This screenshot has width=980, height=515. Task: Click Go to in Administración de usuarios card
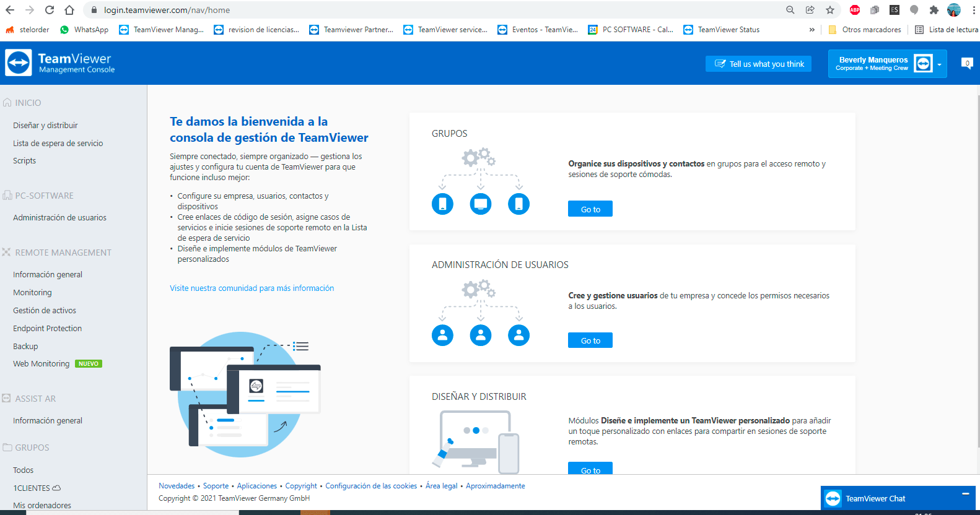pyautogui.click(x=590, y=340)
